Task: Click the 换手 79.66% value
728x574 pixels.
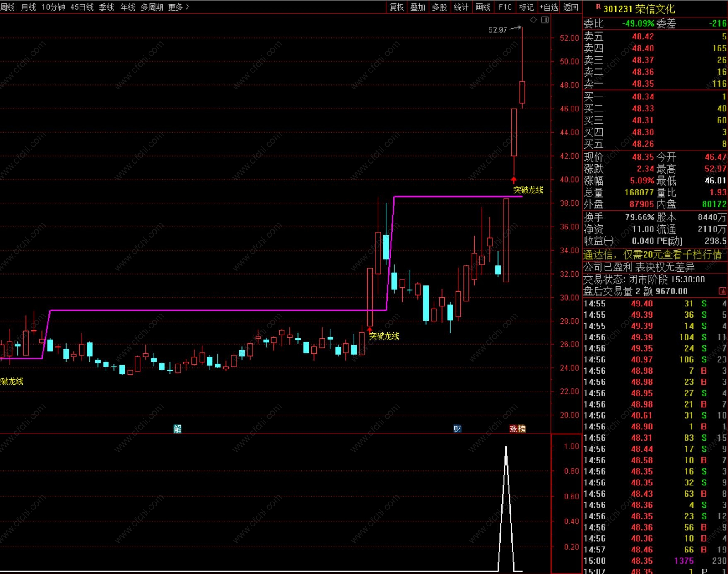Action: 640,217
